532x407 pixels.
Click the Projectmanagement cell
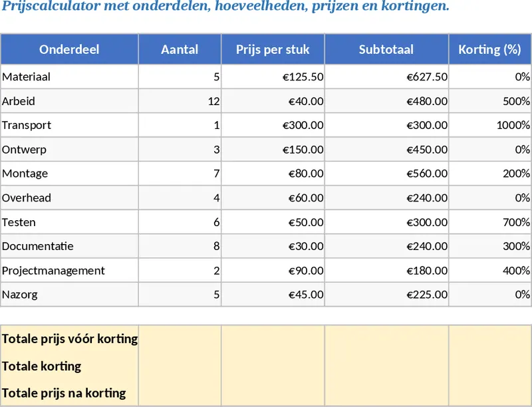[69, 271]
